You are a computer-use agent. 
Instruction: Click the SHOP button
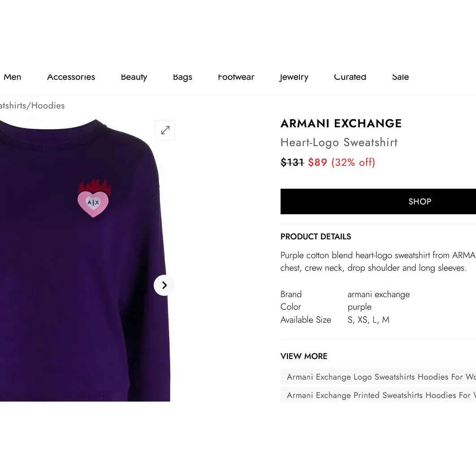(x=420, y=201)
